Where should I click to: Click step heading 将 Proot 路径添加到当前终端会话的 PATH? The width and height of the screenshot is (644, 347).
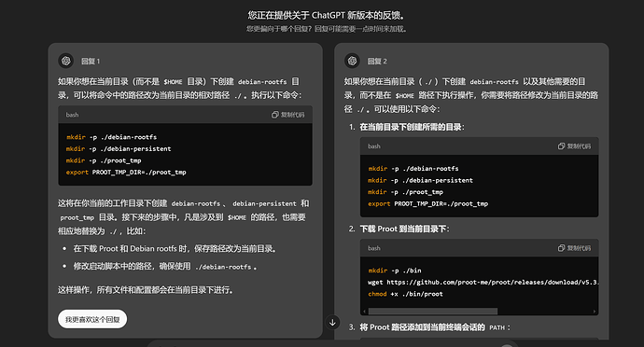coord(435,327)
